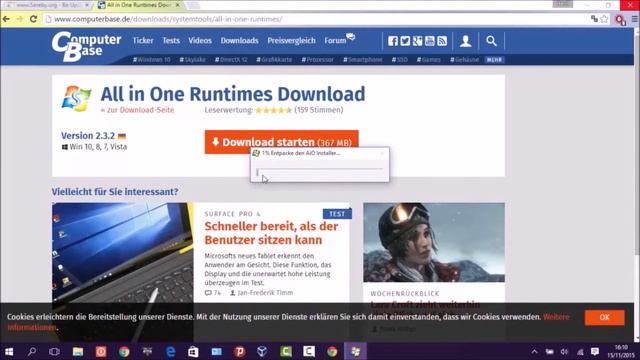Open the Chrome hamburger menu

635,19
